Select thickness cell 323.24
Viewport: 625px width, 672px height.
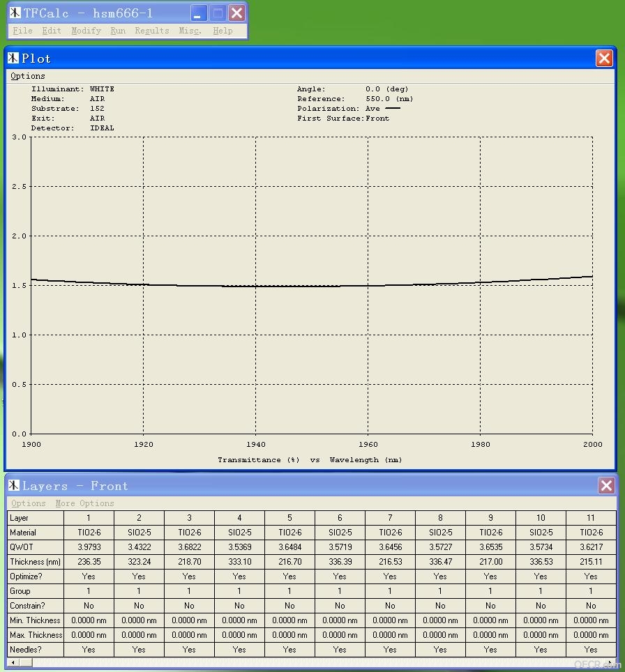139,561
